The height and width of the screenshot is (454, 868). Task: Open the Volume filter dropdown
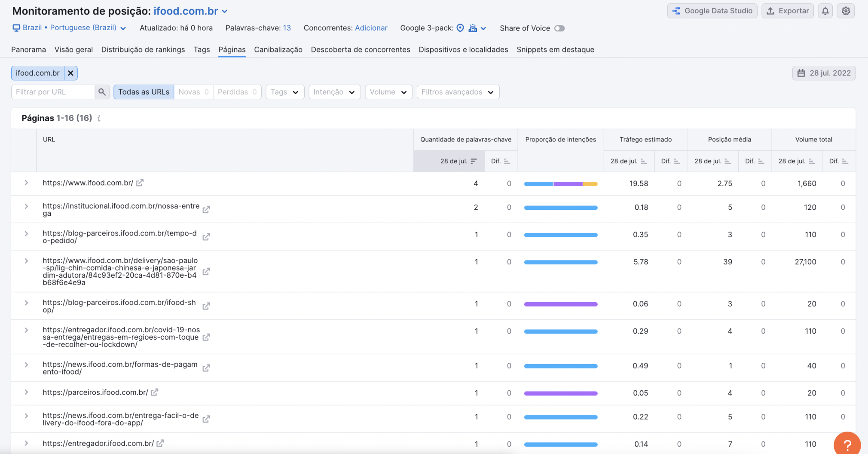click(x=388, y=92)
